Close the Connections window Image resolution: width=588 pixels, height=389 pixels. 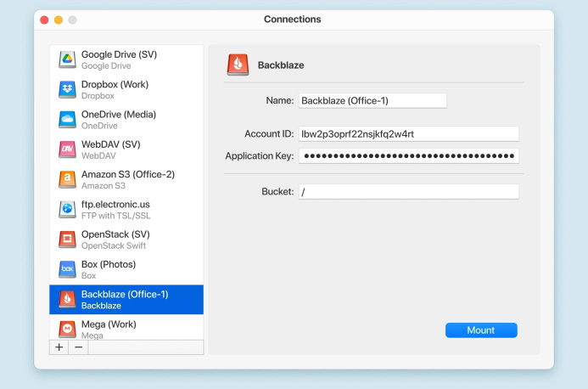click(44, 20)
